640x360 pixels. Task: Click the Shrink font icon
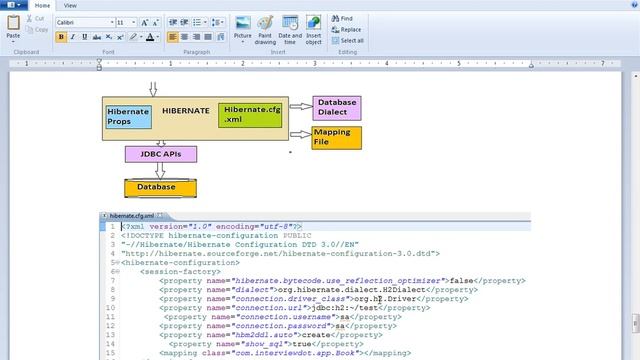pyautogui.click(x=156, y=23)
